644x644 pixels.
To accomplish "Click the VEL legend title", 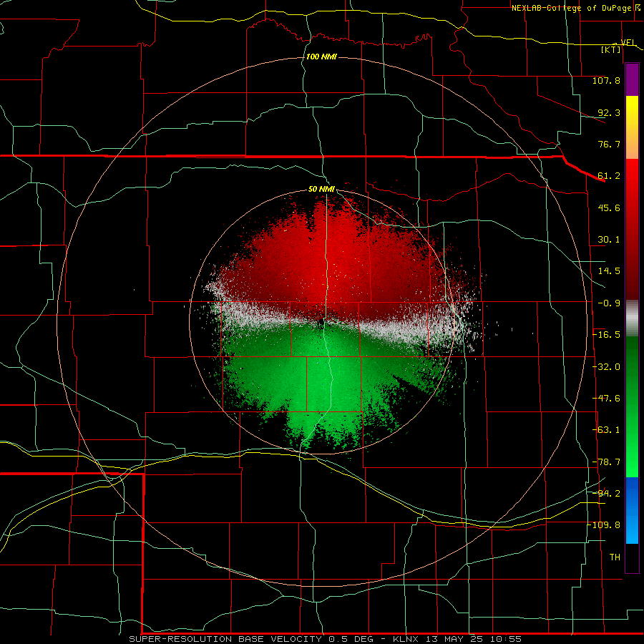I will click(628, 43).
